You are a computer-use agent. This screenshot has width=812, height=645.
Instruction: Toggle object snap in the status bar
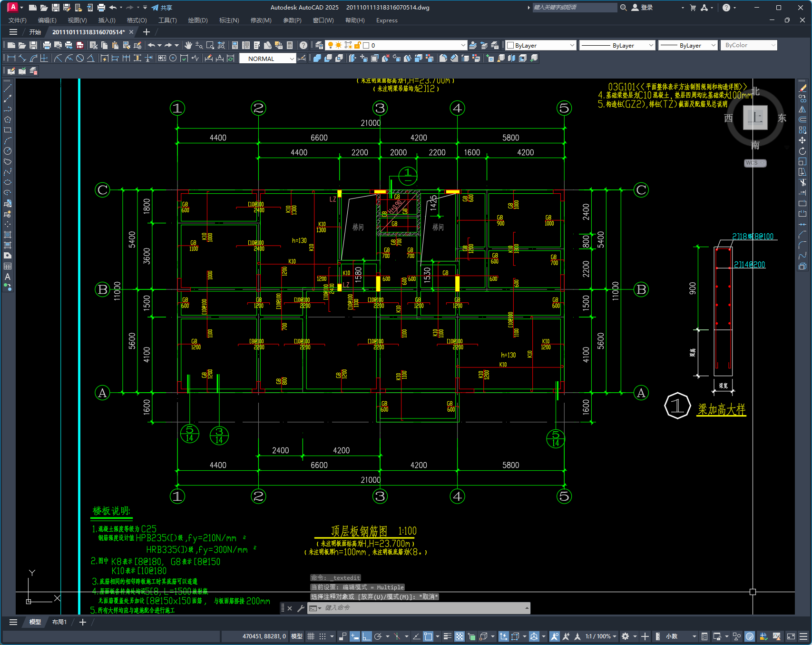(x=428, y=636)
